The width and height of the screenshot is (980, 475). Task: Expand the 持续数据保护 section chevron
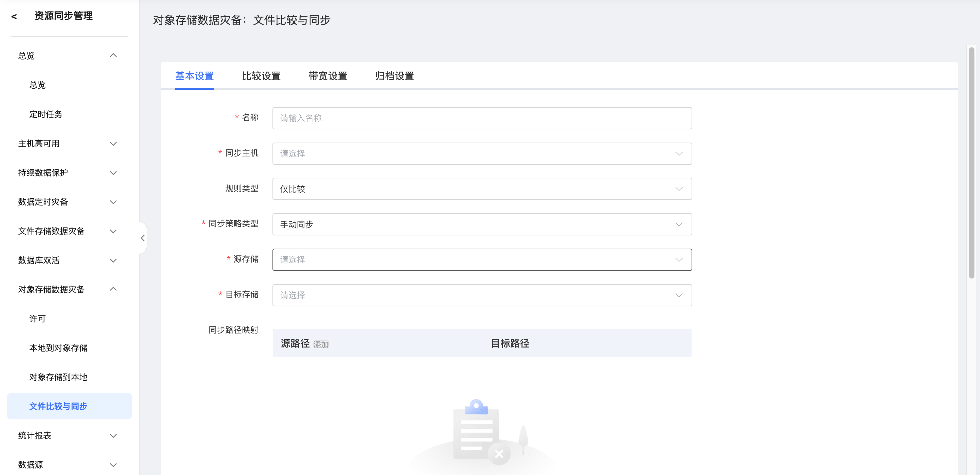click(113, 173)
